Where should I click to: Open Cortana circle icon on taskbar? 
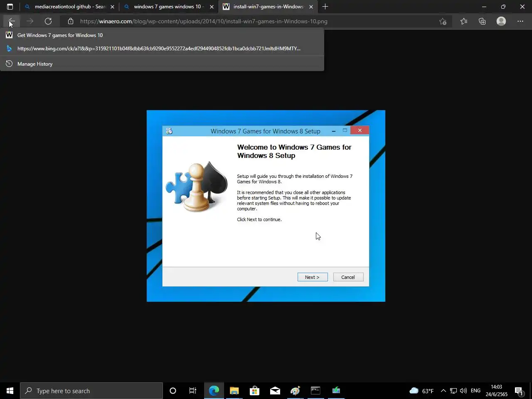[173, 391]
